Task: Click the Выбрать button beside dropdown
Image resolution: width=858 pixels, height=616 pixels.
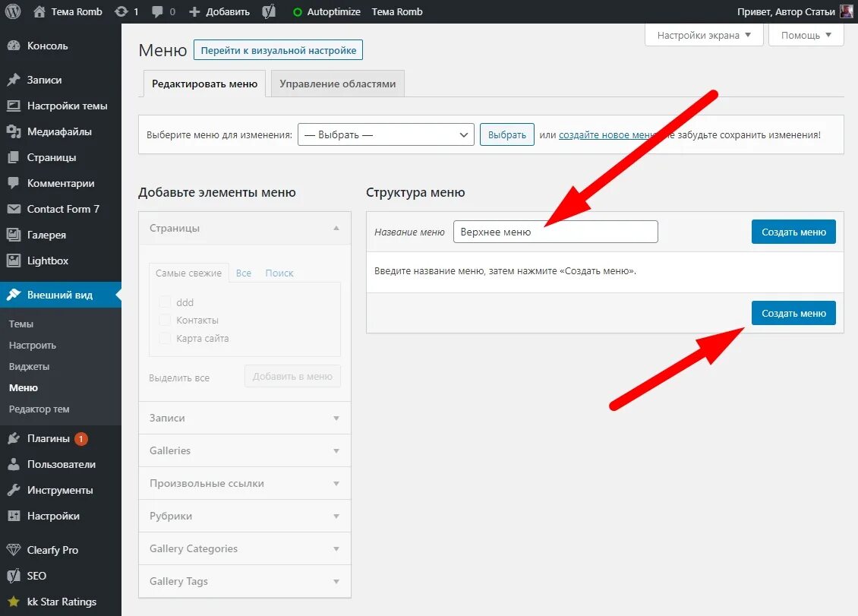Action: pos(506,134)
